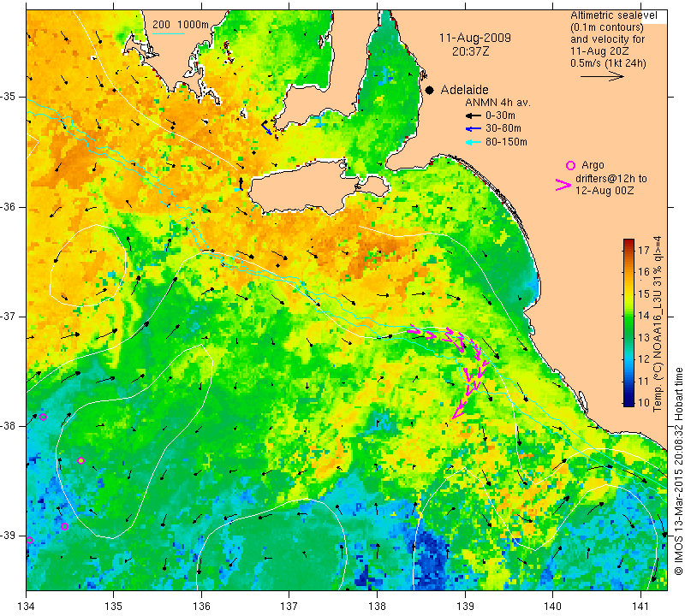
Task: Click the magenta Argo circle legend symbol
Action: point(570,165)
